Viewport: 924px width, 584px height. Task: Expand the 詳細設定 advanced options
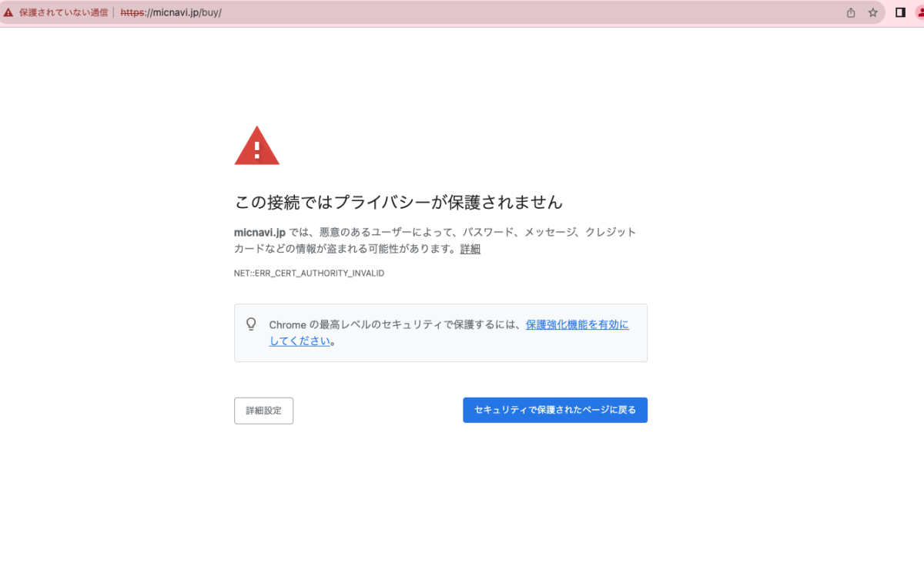263,411
